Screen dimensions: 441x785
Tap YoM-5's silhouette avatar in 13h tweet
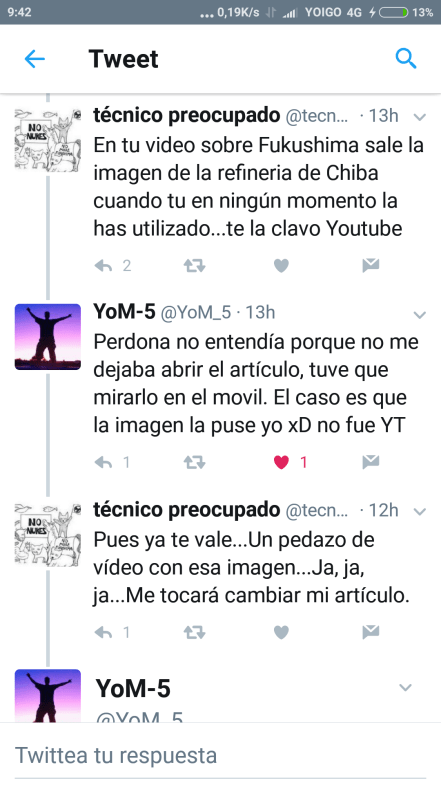point(48,337)
